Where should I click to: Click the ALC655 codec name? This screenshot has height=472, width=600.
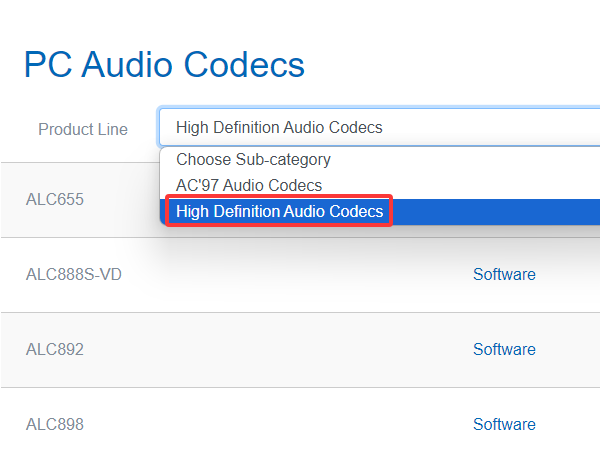pos(55,199)
